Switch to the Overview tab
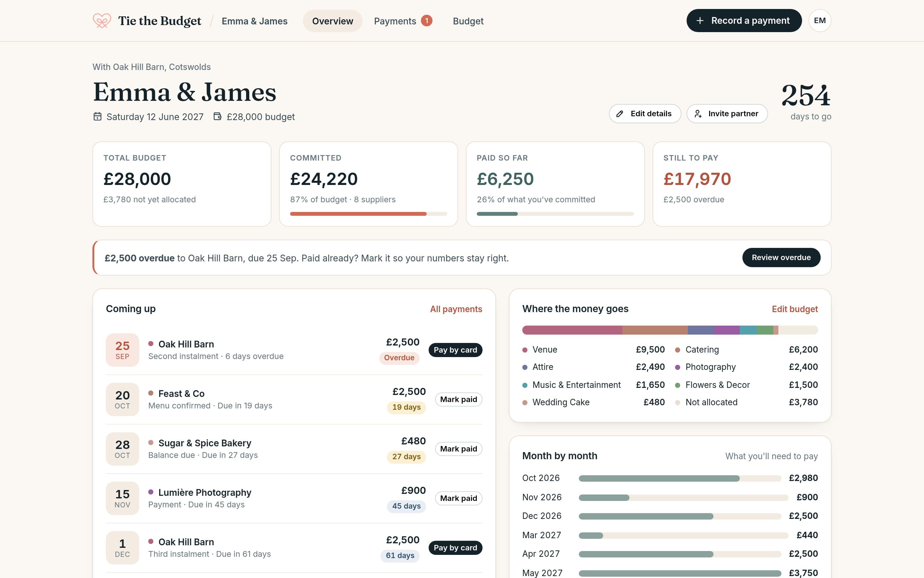The height and width of the screenshot is (578, 924). tap(332, 21)
